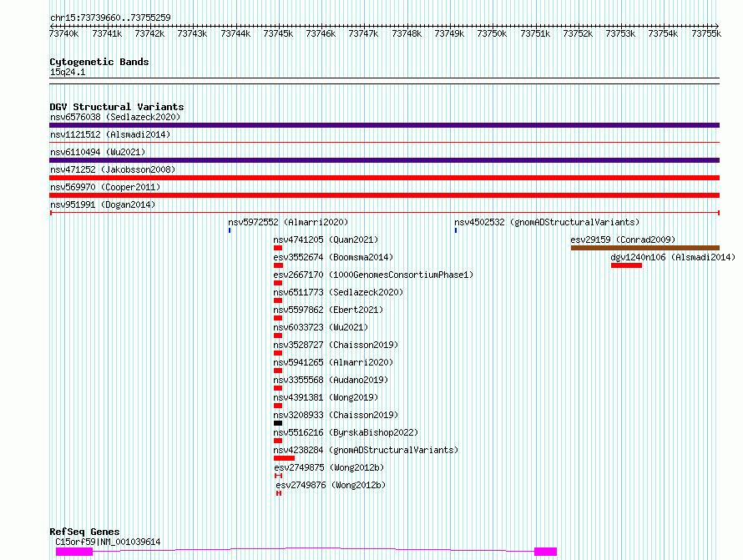Open the C15orf59|NM_001039614 gene label

click(x=108, y=542)
